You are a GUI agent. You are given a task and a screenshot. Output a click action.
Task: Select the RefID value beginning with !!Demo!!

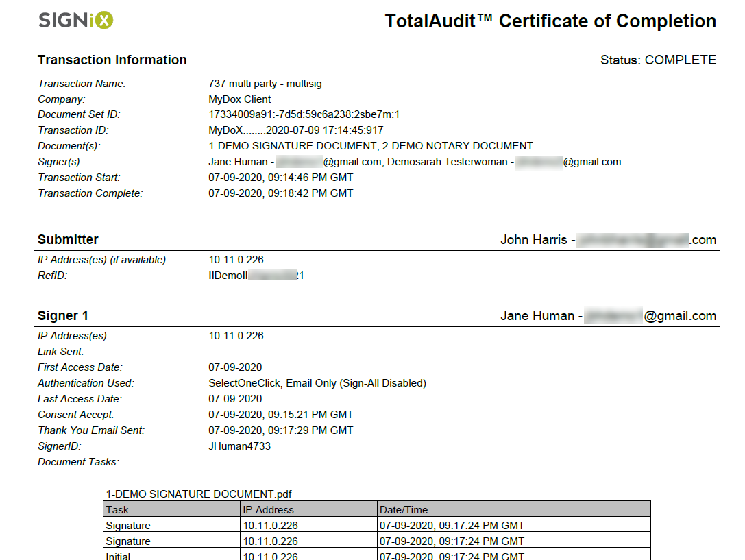pyautogui.click(x=256, y=276)
